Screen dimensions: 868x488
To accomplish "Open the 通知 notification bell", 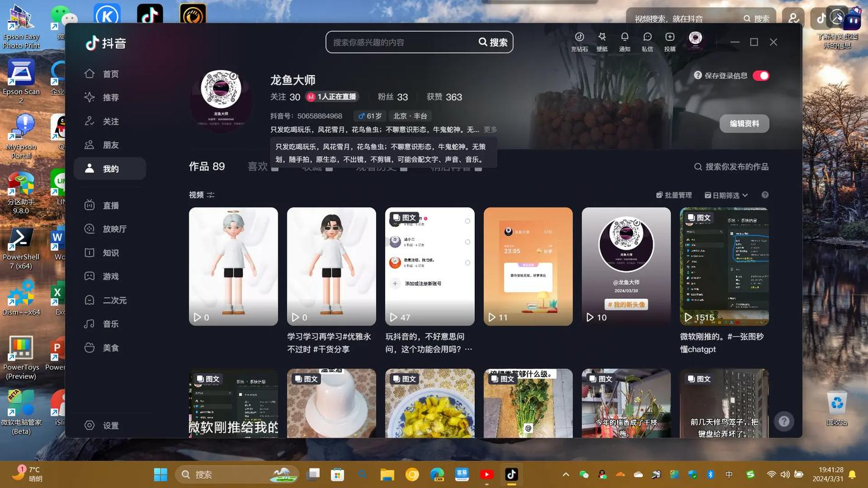I will click(624, 37).
